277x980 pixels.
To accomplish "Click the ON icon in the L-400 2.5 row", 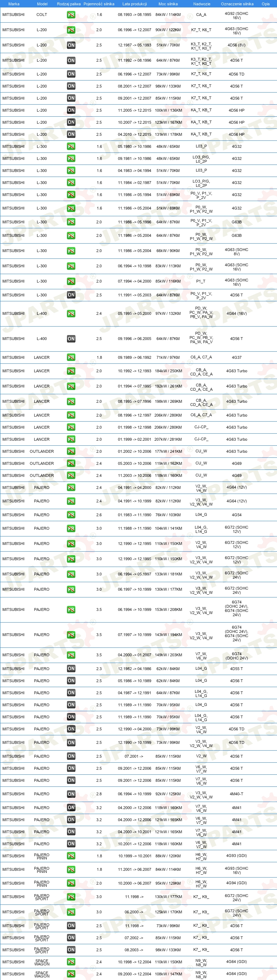I will 71,339.
